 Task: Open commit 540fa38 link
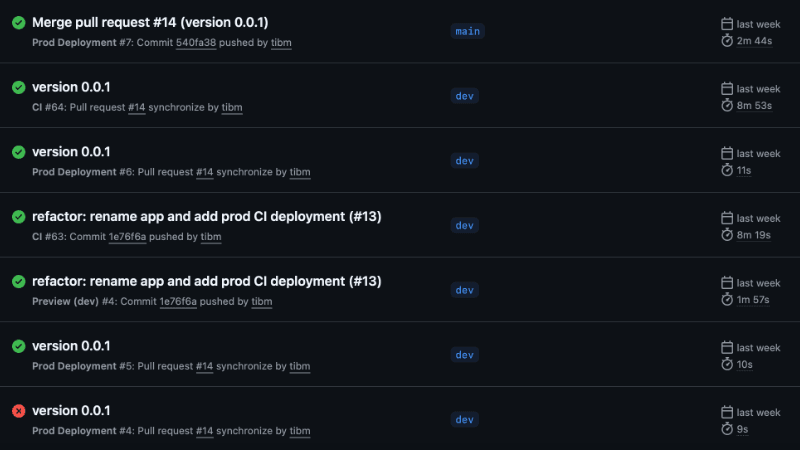point(196,43)
